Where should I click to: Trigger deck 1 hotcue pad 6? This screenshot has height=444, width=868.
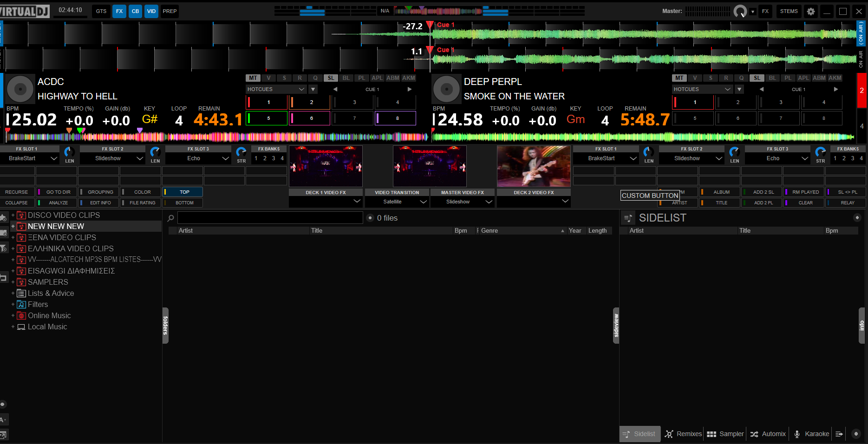coord(309,118)
